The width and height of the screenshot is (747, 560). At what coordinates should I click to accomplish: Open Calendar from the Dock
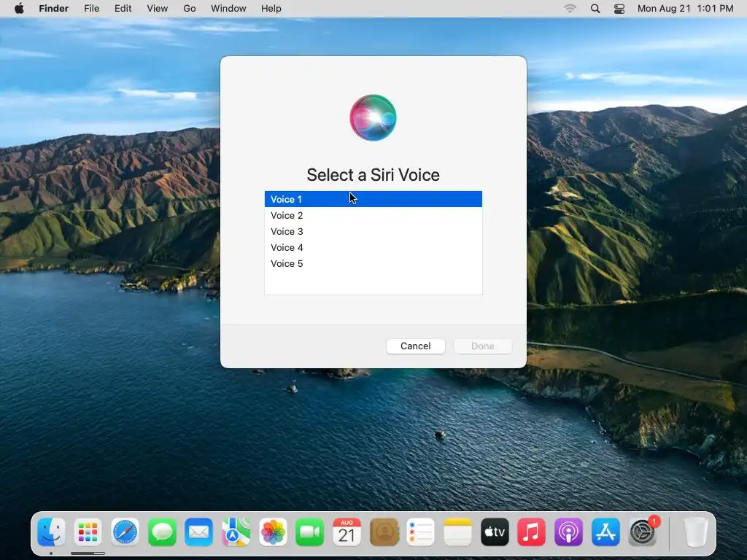[x=347, y=532]
